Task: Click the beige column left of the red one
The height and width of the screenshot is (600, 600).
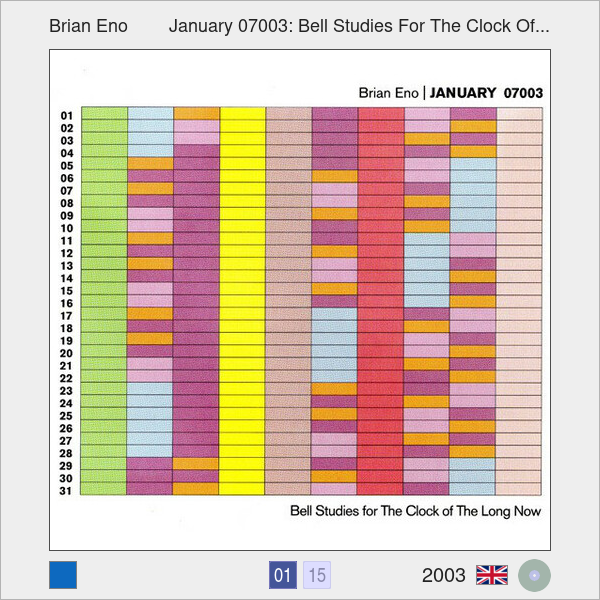Action: click(x=289, y=300)
